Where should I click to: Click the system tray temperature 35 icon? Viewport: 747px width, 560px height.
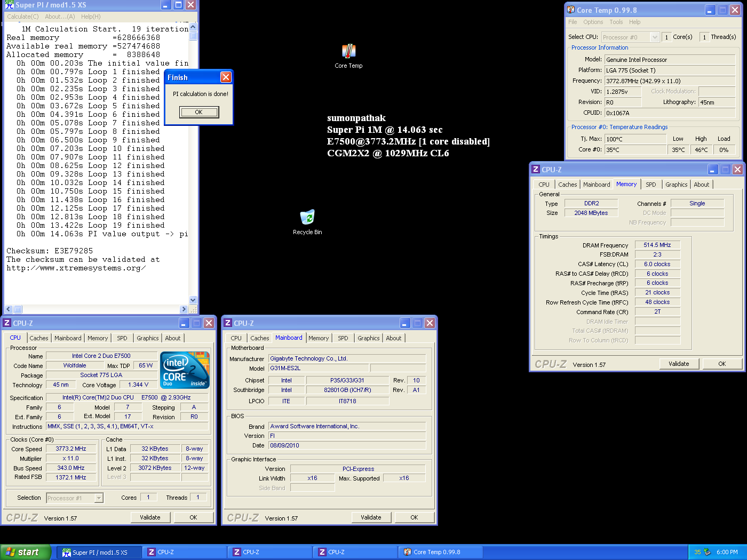tap(697, 552)
